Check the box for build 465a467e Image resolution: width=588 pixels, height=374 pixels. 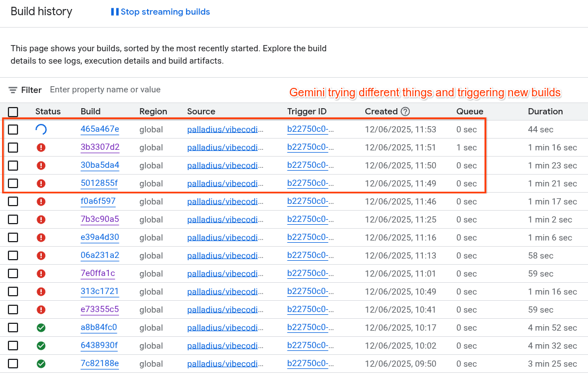pyautogui.click(x=13, y=130)
